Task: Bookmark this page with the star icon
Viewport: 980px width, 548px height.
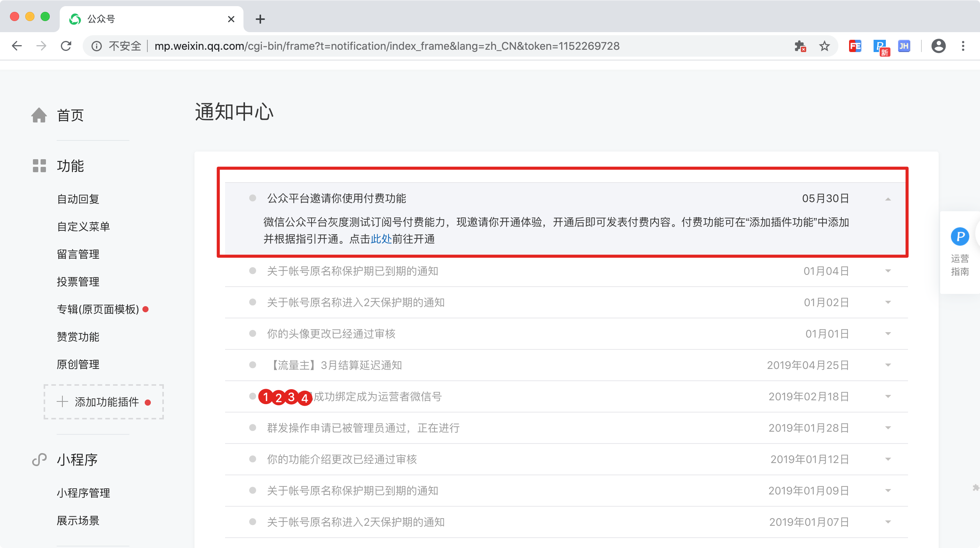Action: 824,46
